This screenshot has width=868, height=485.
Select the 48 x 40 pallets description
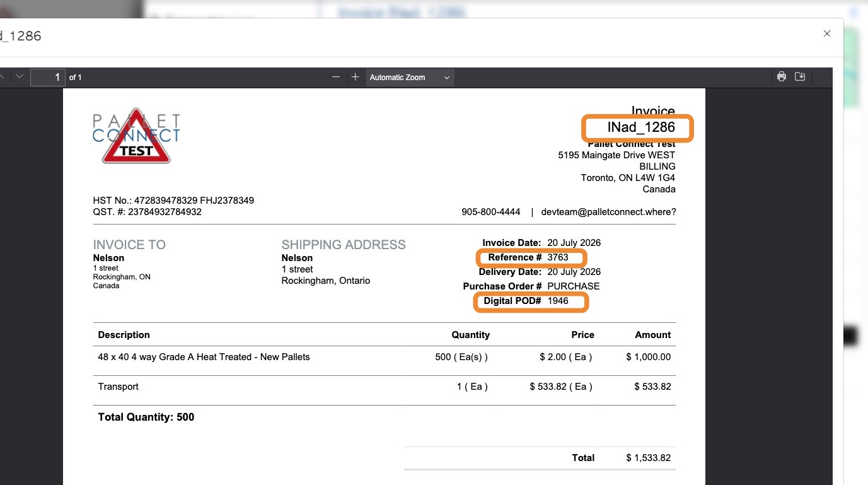(204, 357)
